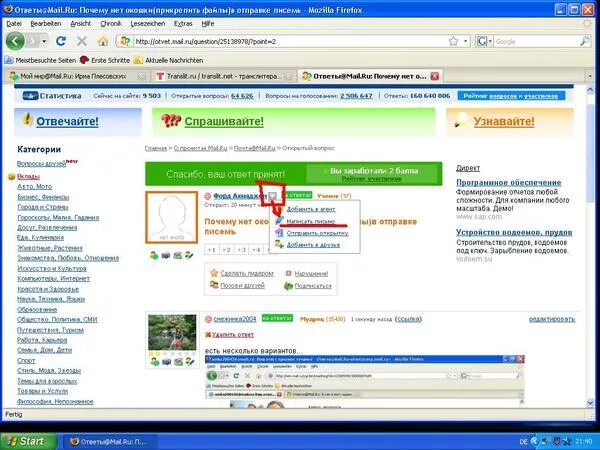Go to the home page icon
This screenshot has height=450, width=600.
tap(103, 41)
